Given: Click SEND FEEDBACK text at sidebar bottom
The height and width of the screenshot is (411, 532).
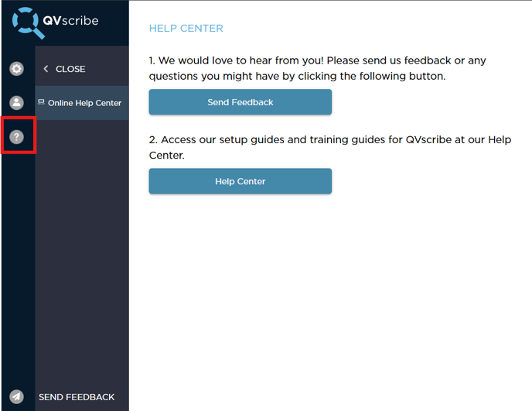Looking at the screenshot, I should [x=77, y=397].
